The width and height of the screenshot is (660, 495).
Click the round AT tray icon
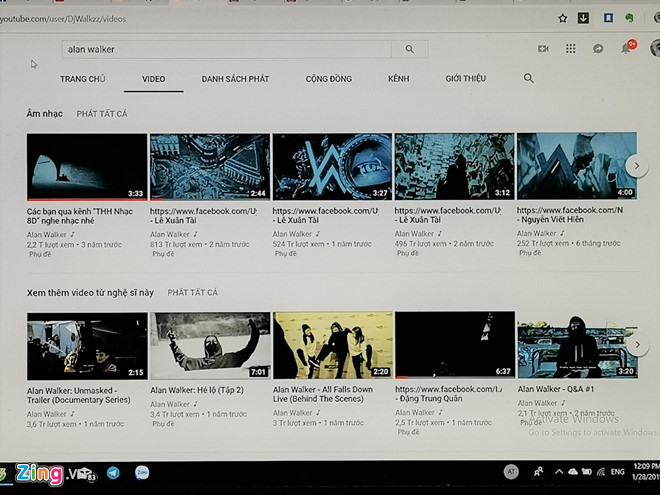point(511,472)
